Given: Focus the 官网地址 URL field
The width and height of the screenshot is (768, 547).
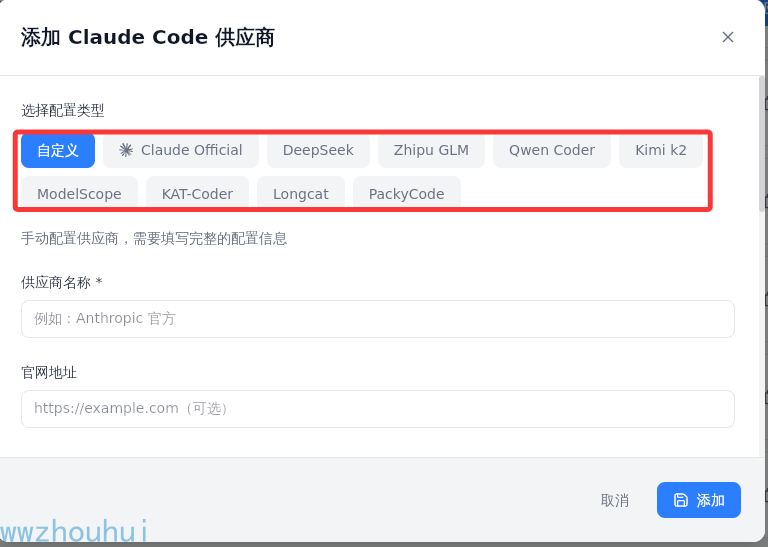Looking at the screenshot, I should 378,409.
